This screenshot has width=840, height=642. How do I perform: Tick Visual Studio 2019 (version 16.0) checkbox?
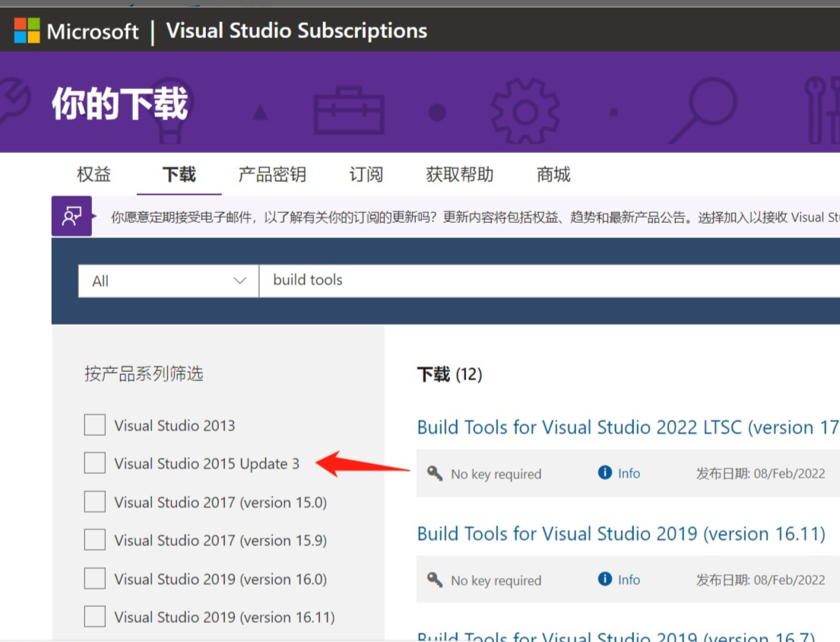click(x=95, y=578)
